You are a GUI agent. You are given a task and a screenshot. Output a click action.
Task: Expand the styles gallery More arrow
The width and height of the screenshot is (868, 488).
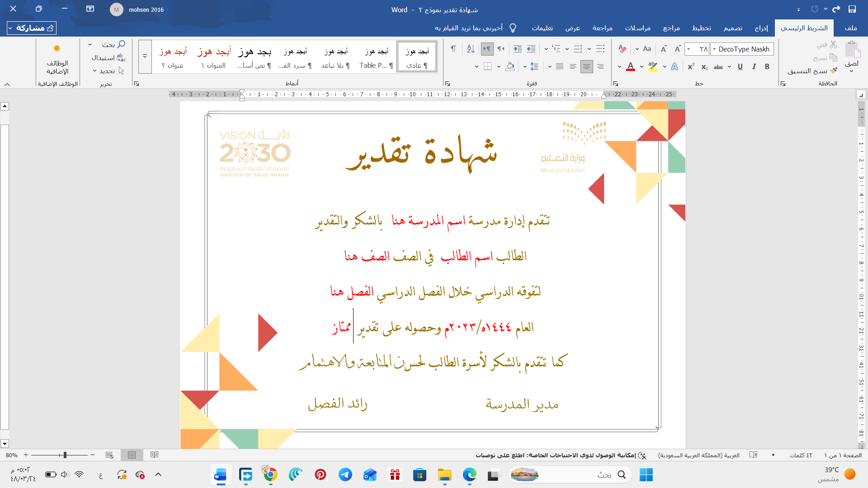coord(145,56)
